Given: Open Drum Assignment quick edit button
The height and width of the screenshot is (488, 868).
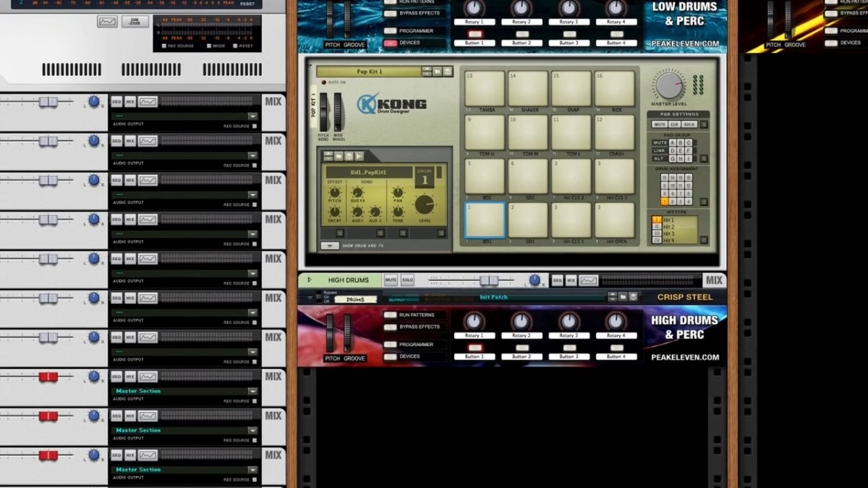Looking at the screenshot, I should (704, 202).
